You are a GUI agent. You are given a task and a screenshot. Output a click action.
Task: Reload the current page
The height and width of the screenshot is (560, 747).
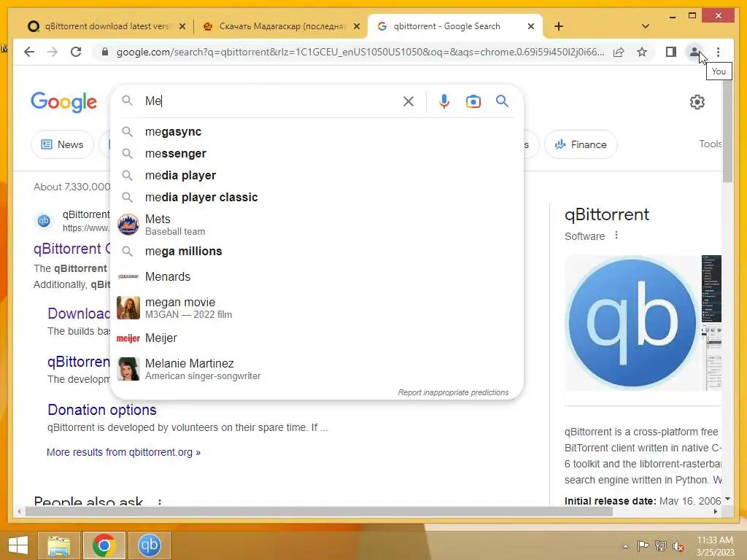tap(76, 52)
